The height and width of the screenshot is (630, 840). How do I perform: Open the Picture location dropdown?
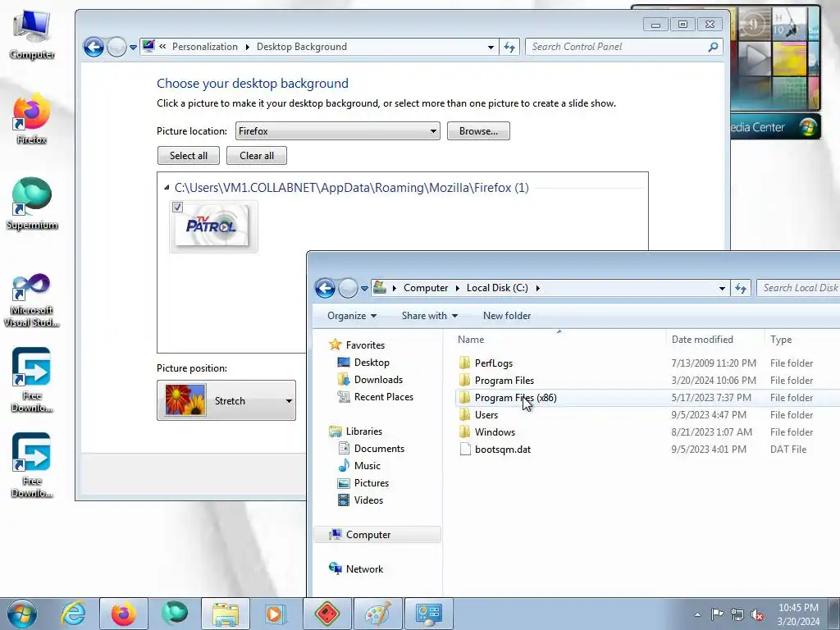tap(337, 130)
